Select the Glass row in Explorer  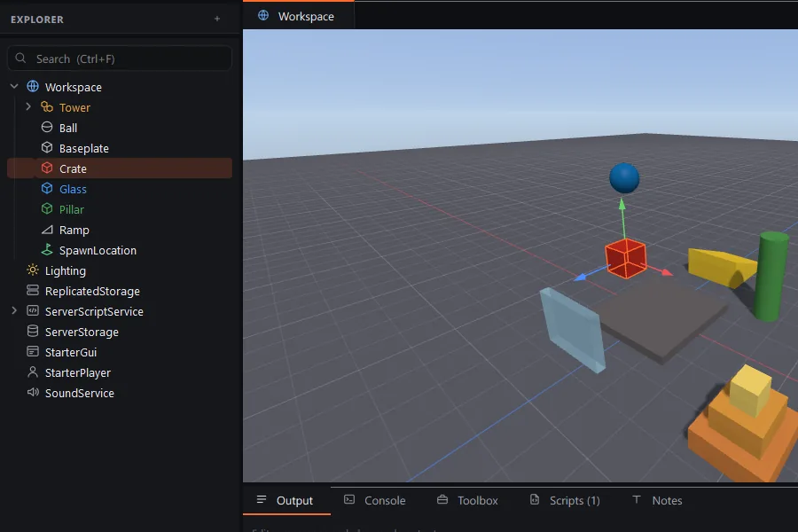coord(120,188)
